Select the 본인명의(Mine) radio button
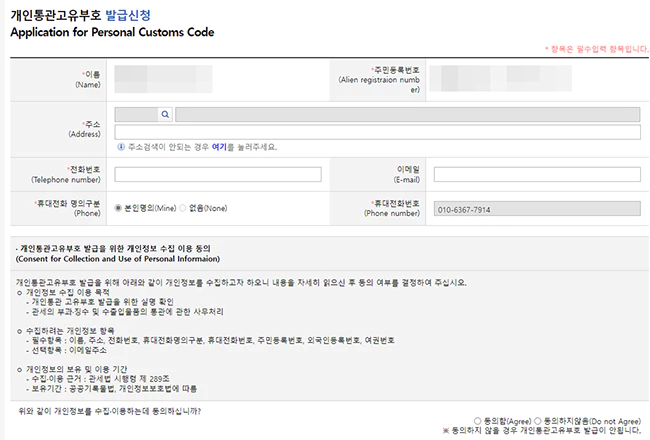 pos(118,208)
